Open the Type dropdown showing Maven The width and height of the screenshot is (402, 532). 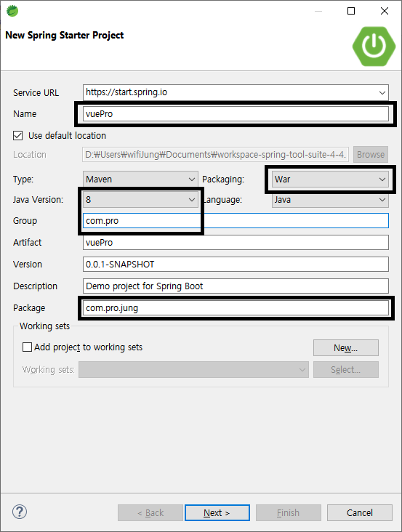click(140, 179)
